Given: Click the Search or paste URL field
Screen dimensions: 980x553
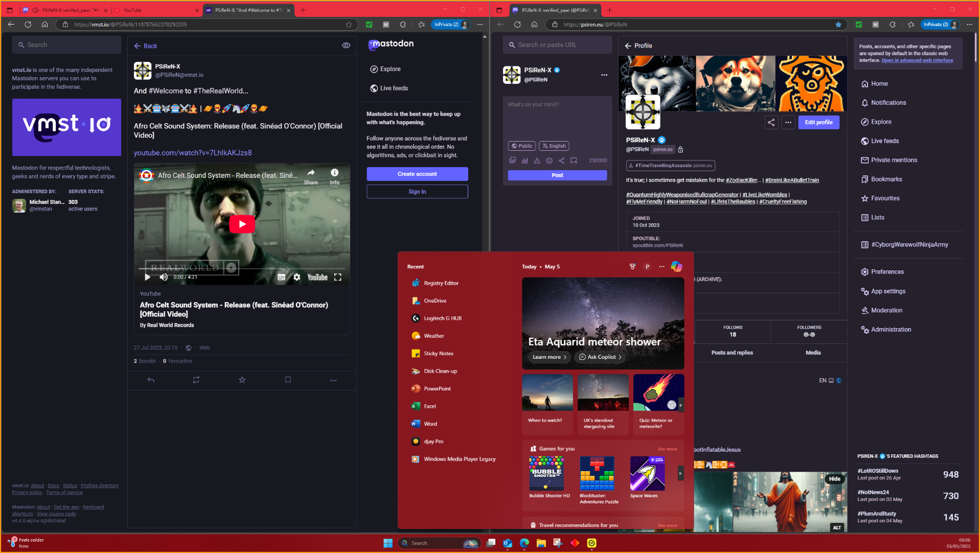Looking at the screenshot, I should (x=557, y=45).
